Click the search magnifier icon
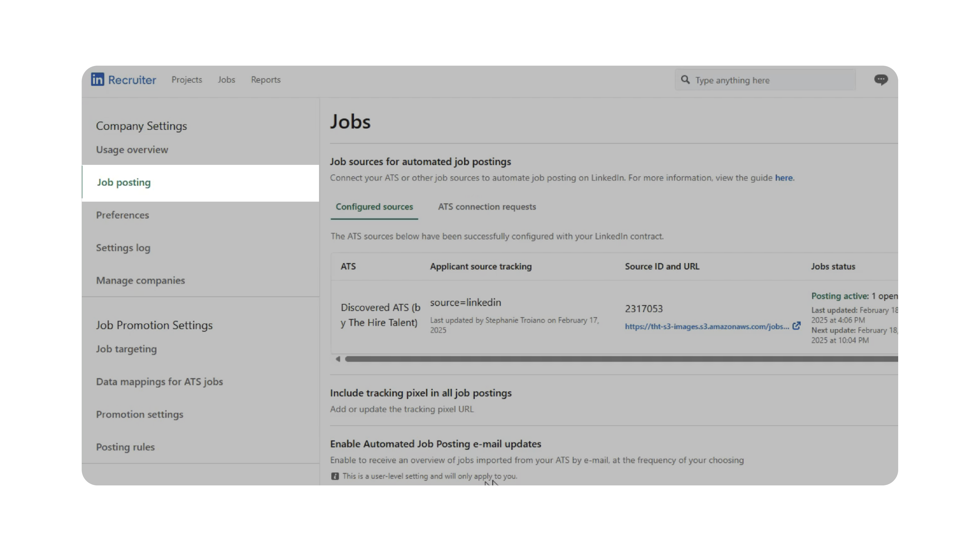 coord(685,80)
